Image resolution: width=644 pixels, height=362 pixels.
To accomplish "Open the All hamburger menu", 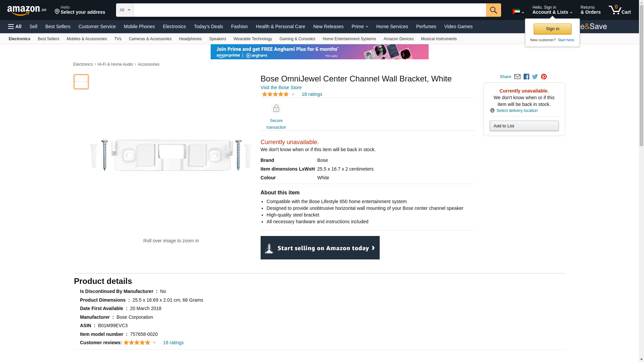I will [15, 26].
